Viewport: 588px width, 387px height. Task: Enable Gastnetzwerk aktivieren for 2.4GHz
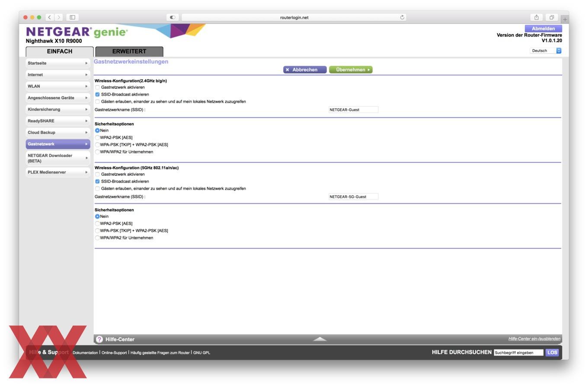[97, 87]
